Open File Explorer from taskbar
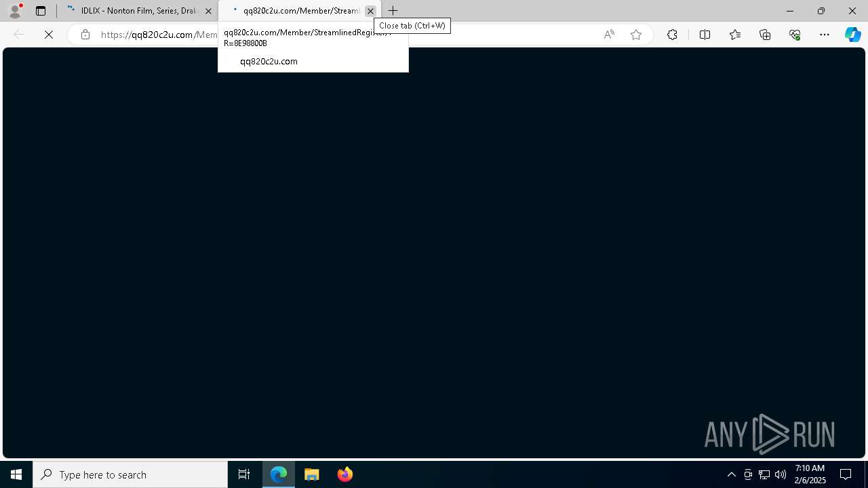868x488 pixels. pos(312,474)
